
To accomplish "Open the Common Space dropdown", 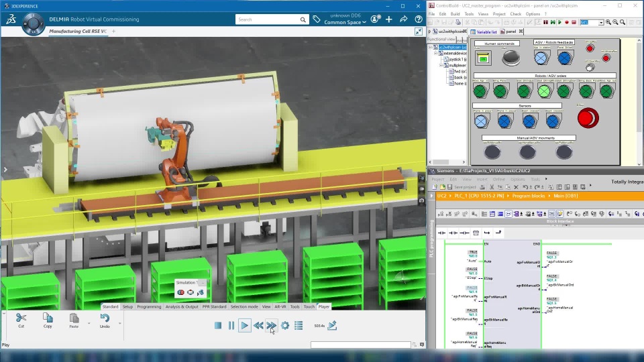I will point(345,22).
